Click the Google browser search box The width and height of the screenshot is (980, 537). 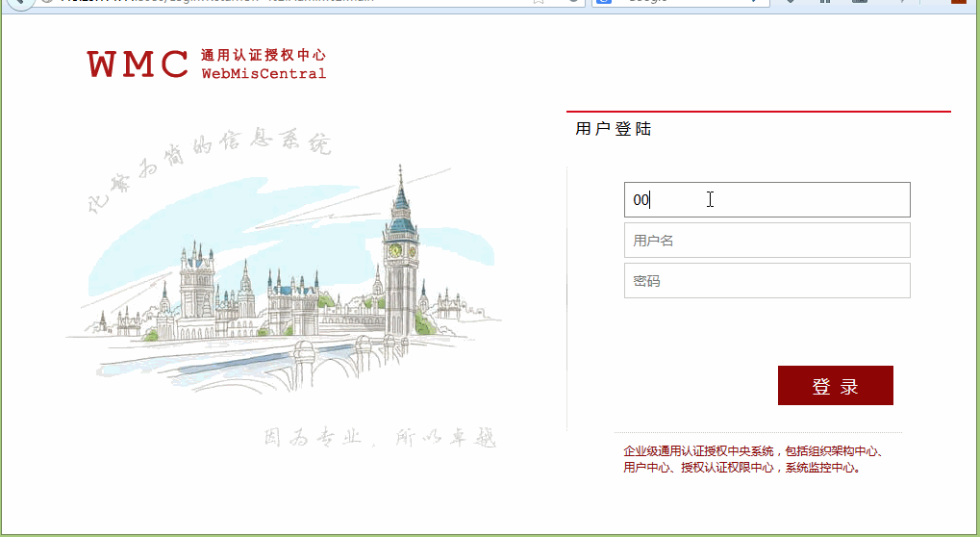[x=692, y=3]
